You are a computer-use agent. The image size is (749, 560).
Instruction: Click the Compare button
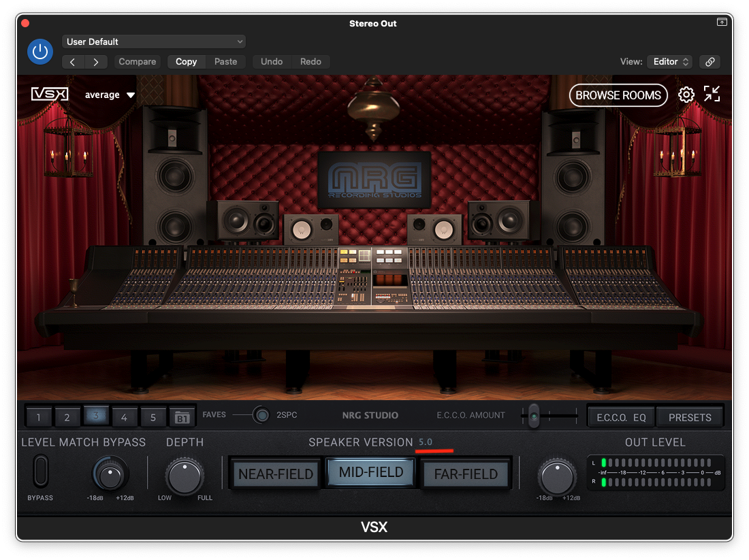click(x=137, y=62)
